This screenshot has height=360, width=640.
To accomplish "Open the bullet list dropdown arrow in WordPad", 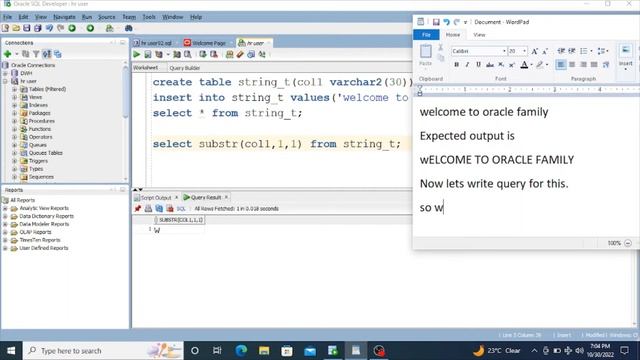I will tap(591, 51).
